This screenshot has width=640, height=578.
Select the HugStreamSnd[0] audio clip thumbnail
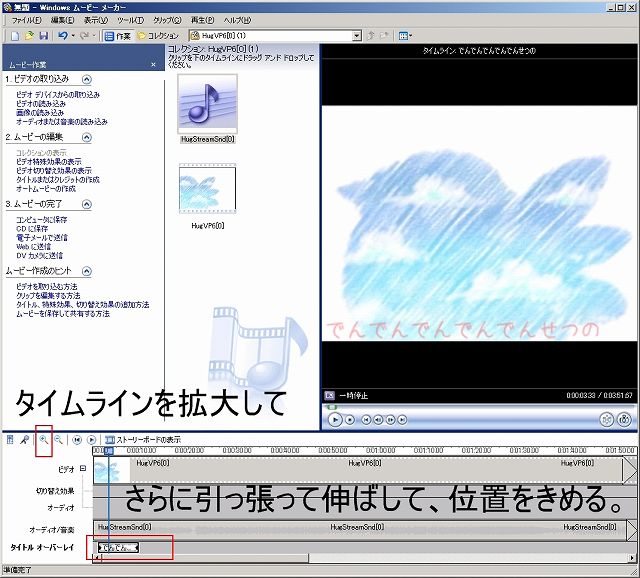[x=207, y=104]
